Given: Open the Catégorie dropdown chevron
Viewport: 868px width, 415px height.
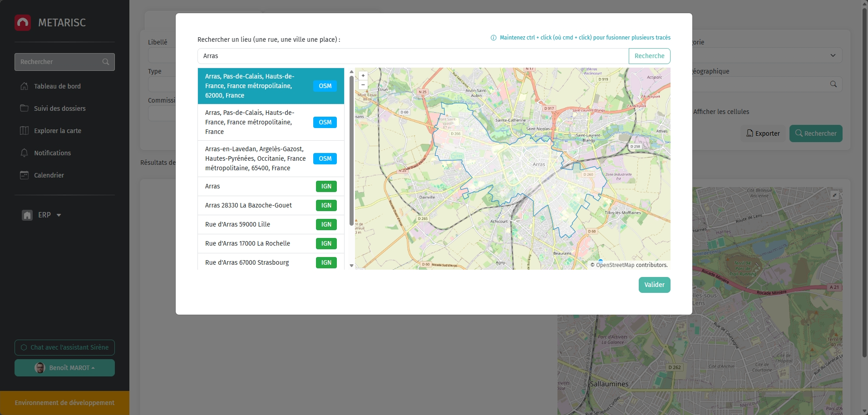Looking at the screenshot, I should (833, 54).
